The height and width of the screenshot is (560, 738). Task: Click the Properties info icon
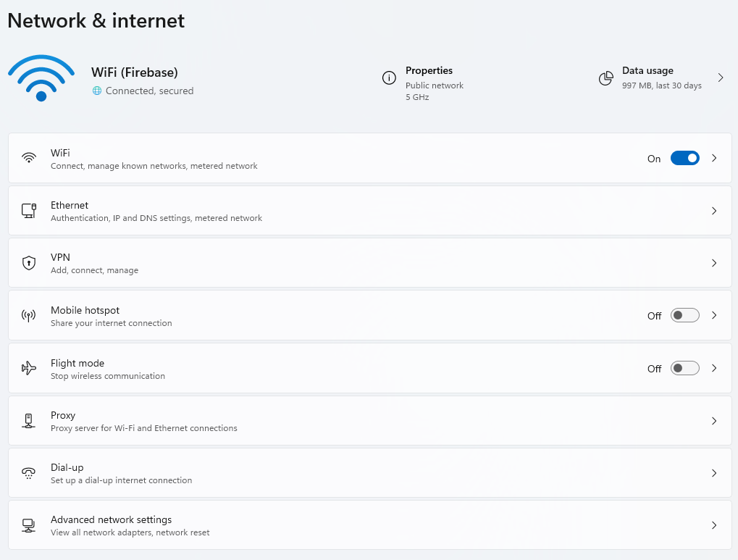coord(389,78)
